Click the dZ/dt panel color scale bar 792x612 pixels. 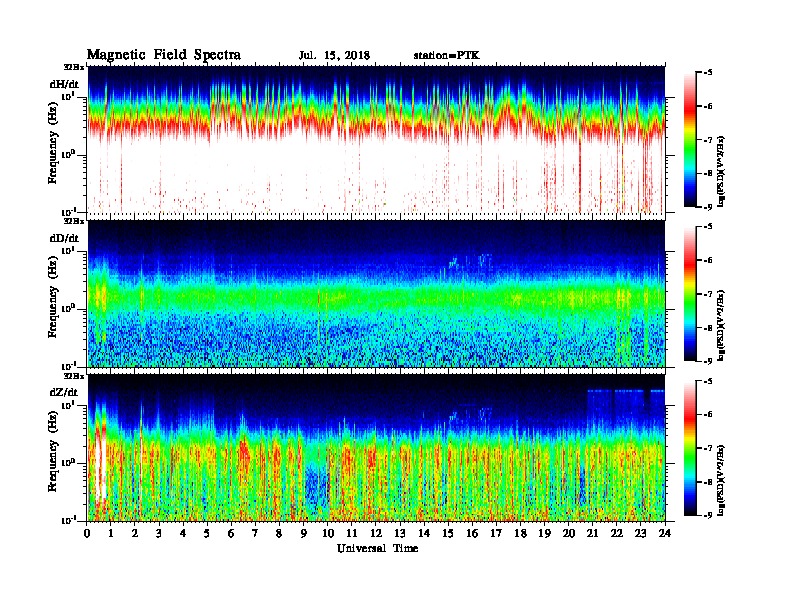coord(690,448)
